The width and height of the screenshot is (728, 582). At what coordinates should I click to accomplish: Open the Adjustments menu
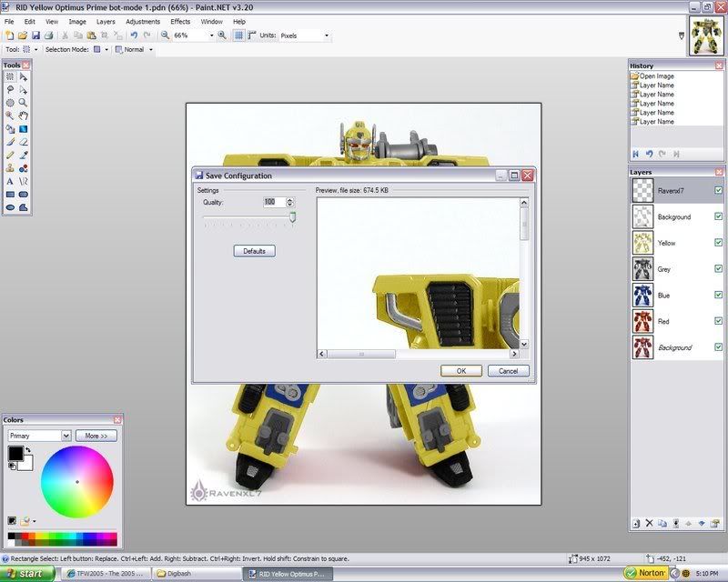tap(143, 22)
